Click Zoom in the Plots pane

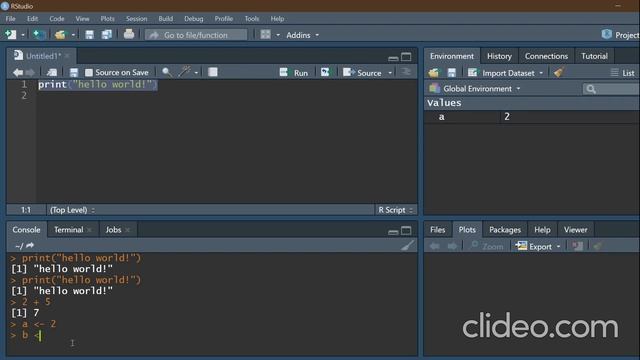(487, 246)
